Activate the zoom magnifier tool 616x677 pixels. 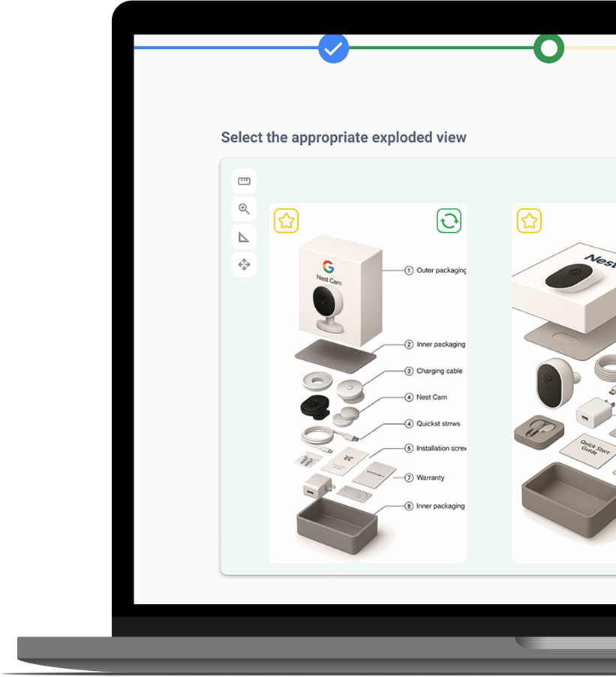[x=245, y=209]
